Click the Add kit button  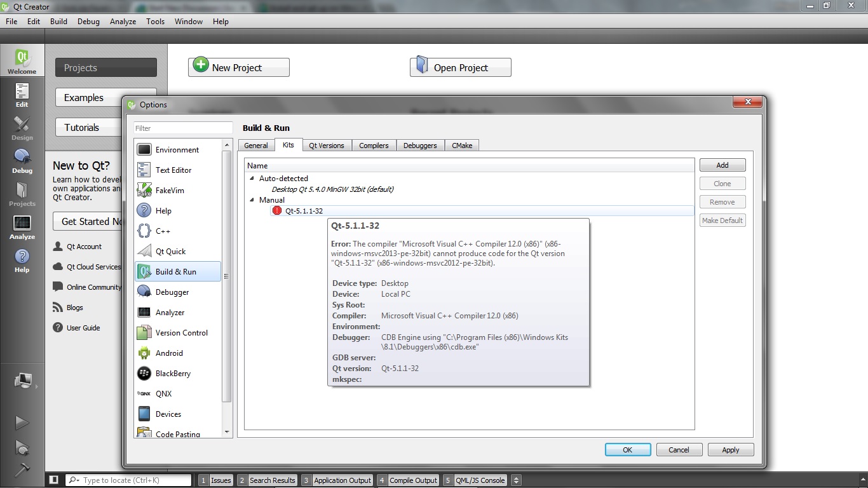tap(722, 165)
